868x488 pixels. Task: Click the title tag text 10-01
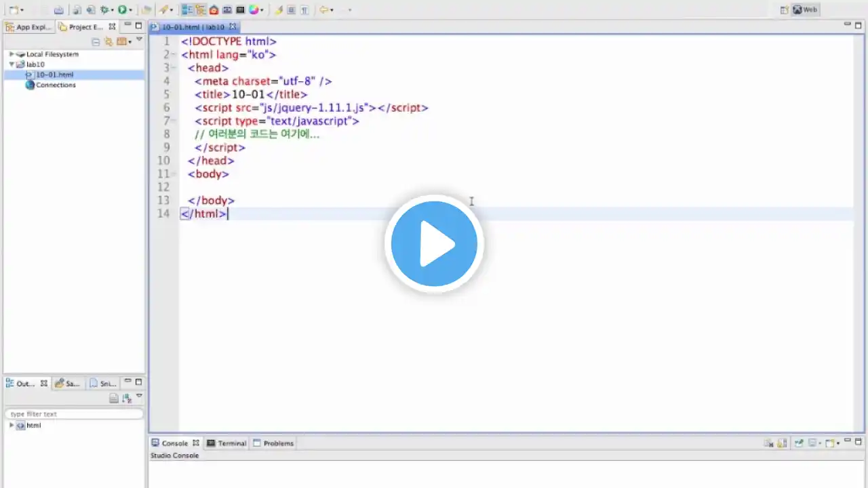[x=248, y=94]
